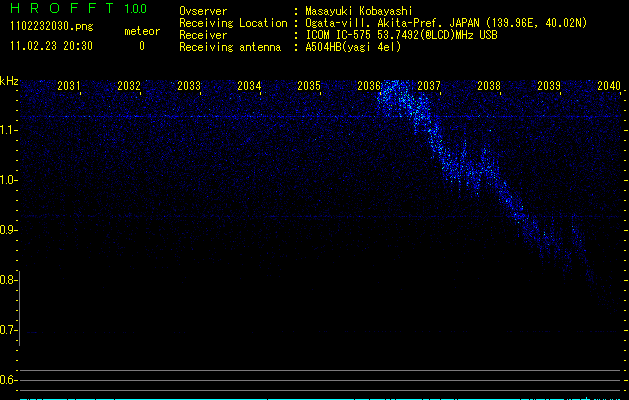
Task: Click the HROFFT program title text
Action: [62, 8]
